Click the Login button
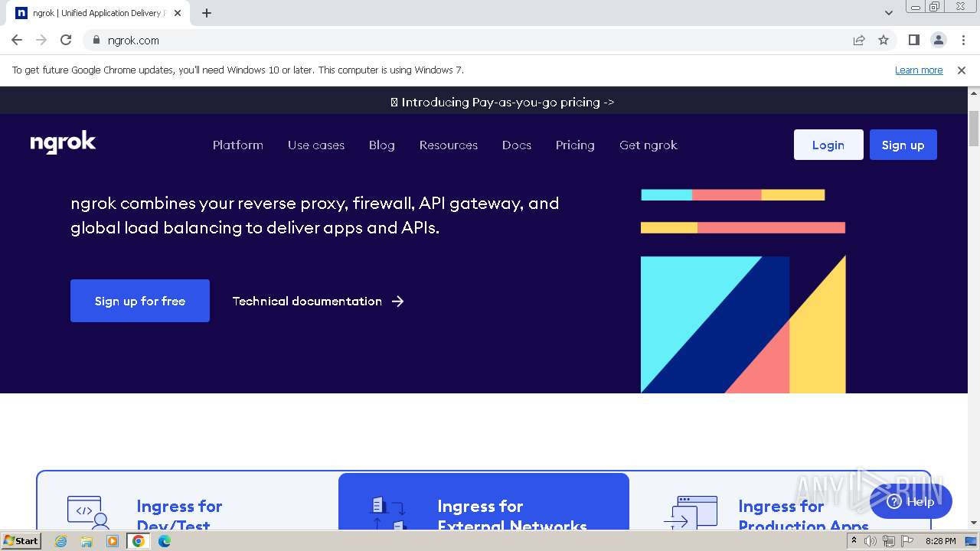The image size is (980, 551). pos(828,145)
